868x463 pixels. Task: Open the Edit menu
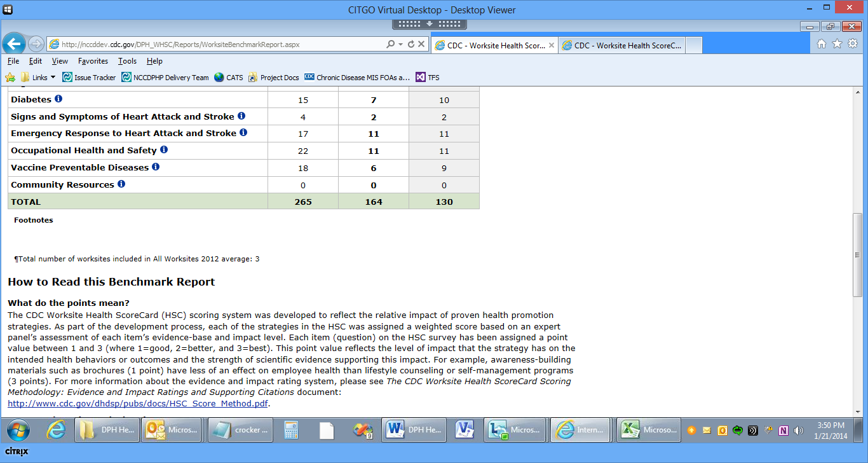click(36, 61)
